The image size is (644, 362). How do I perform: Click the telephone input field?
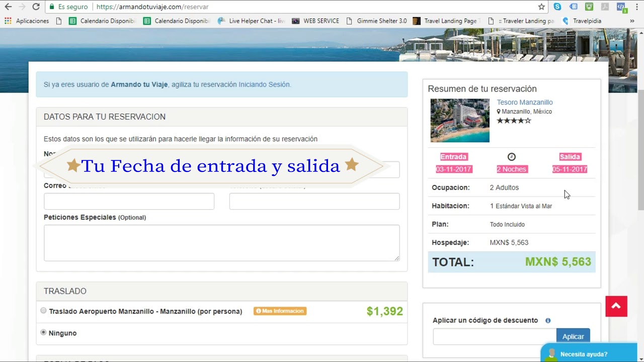coord(314,201)
